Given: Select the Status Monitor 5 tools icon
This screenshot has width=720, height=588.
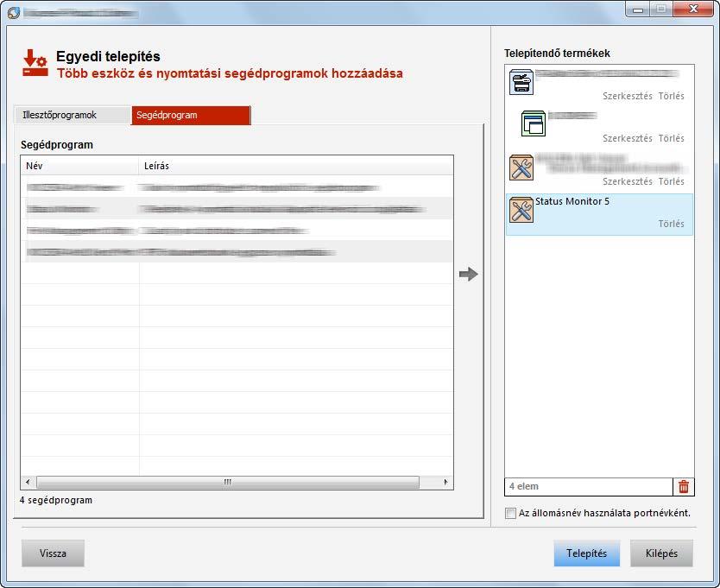Looking at the screenshot, I should click(x=521, y=210).
